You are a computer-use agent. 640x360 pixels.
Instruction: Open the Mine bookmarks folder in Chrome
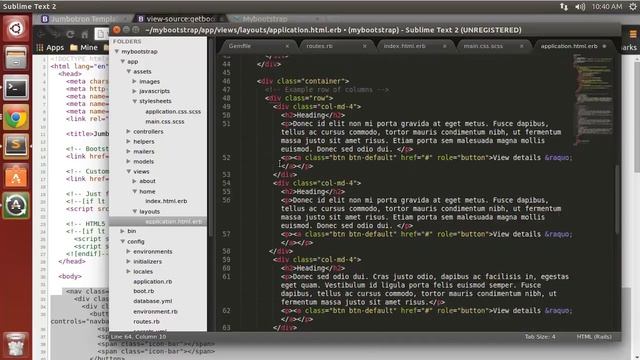(84, 48)
